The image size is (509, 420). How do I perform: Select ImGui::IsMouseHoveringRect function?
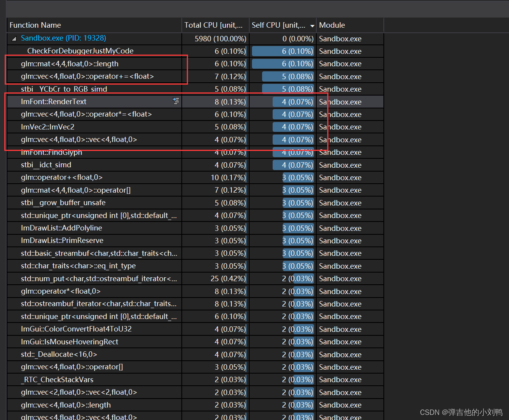tap(195, 342)
